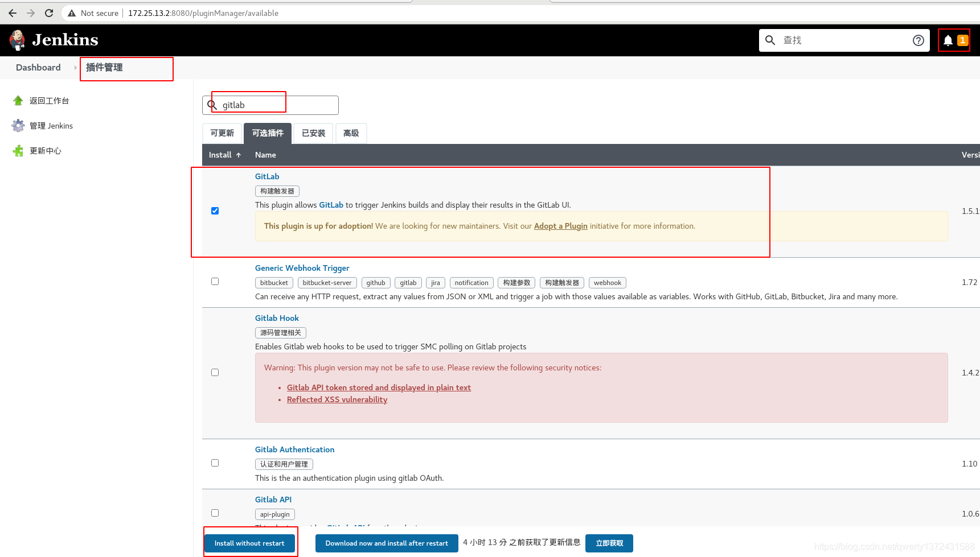This screenshot has height=557, width=980.
Task: Click the 认证和用户管理 tag
Action: pyautogui.click(x=284, y=464)
